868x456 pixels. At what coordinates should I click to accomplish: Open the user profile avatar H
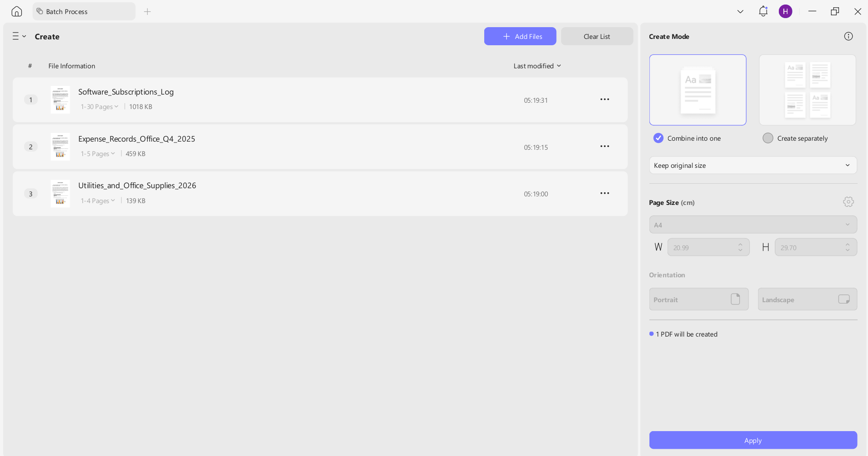786,11
